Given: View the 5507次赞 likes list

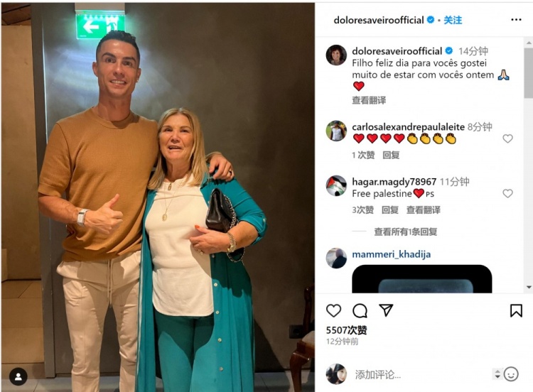Looking at the screenshot, I should click(346, 330).
